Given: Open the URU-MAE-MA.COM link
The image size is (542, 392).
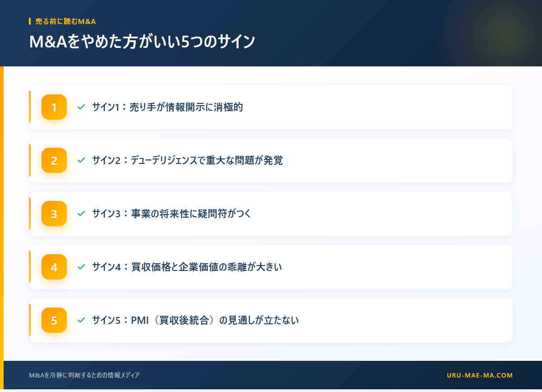Looking at the screenshot, I should (480, 375).
